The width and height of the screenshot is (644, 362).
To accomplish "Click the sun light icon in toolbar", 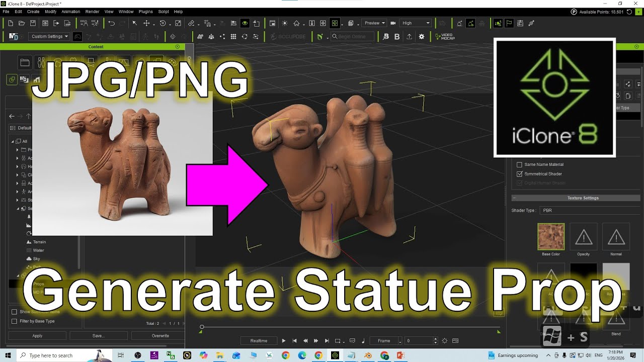I will coord(285,23).
